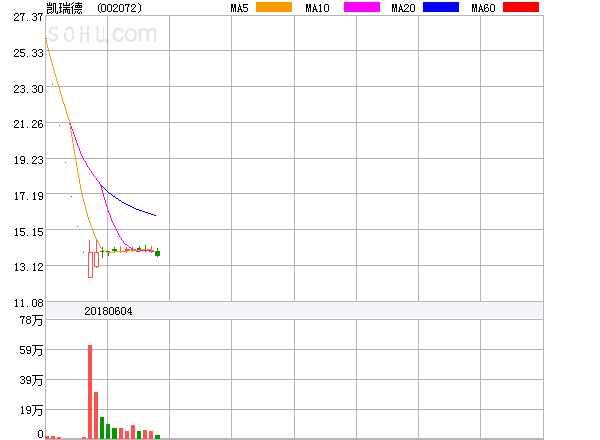Click the MA20 legend label

(403, 8)
